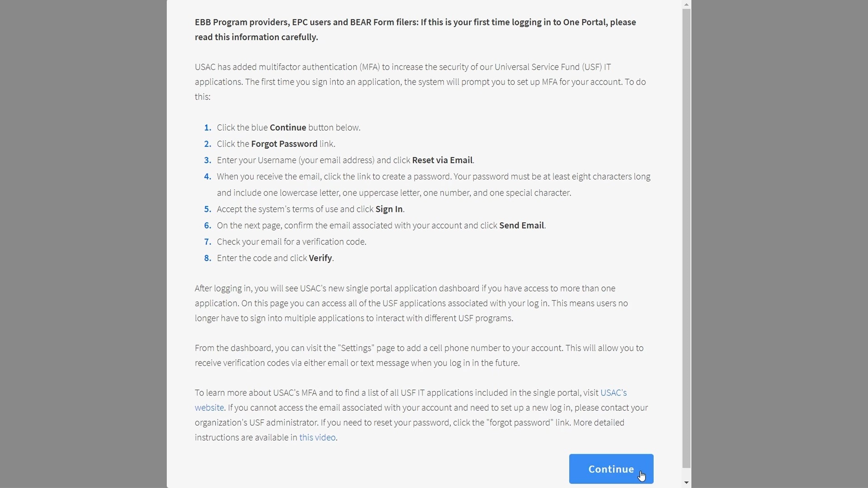Viewport: 868px width, 488px height.
Task: Click the bold "Sign In" text
Action: click(x=389, y=209)
